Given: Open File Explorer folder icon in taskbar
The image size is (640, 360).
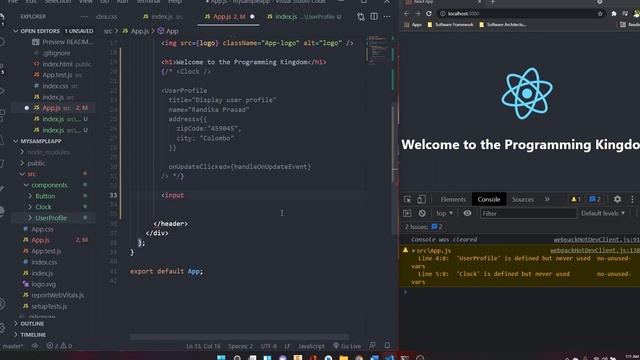Looking at the screenshot, I should pos(344,358).
